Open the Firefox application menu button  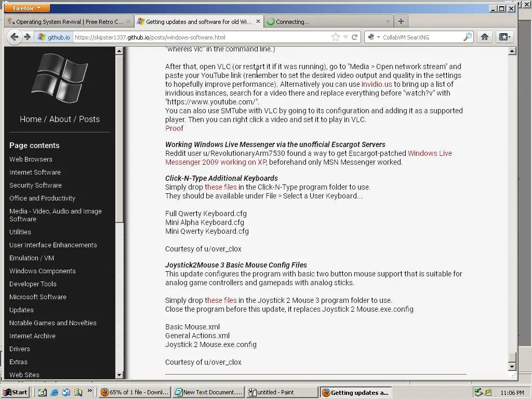pyautogui.click(x=27, y=8)
